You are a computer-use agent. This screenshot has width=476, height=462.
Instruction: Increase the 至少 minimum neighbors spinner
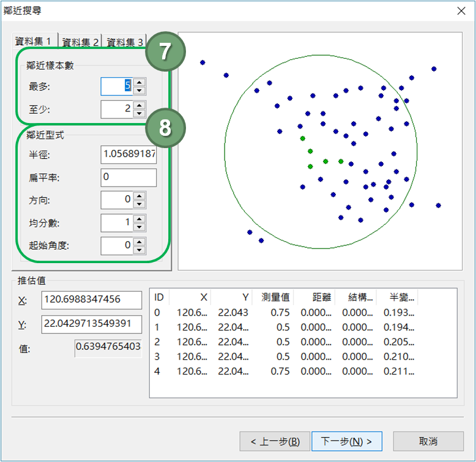click(x=139, y=105)
